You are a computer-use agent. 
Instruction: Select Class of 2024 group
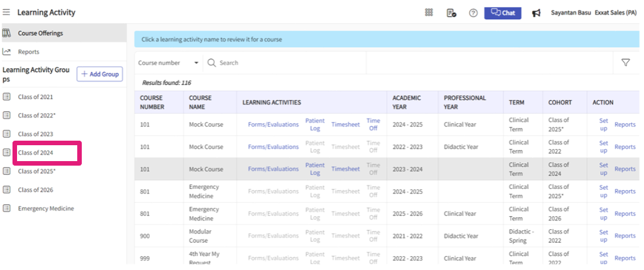35,153
